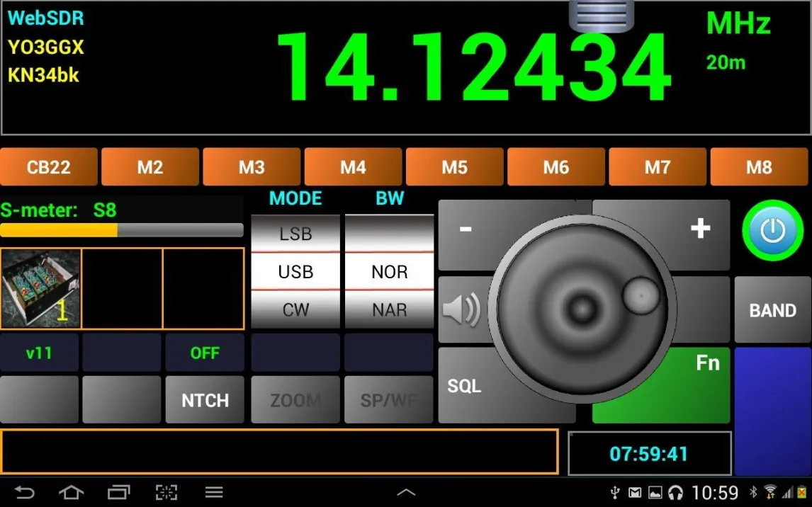Open the recent apps icon
812x507 pixels.
coord(118,492)
